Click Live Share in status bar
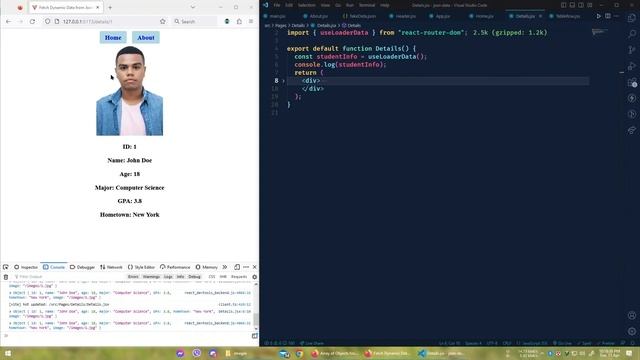Screen dimensions: 640x360 [x=312, y=343]
